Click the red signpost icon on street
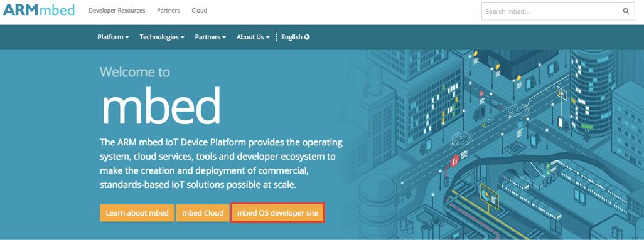 454,161
